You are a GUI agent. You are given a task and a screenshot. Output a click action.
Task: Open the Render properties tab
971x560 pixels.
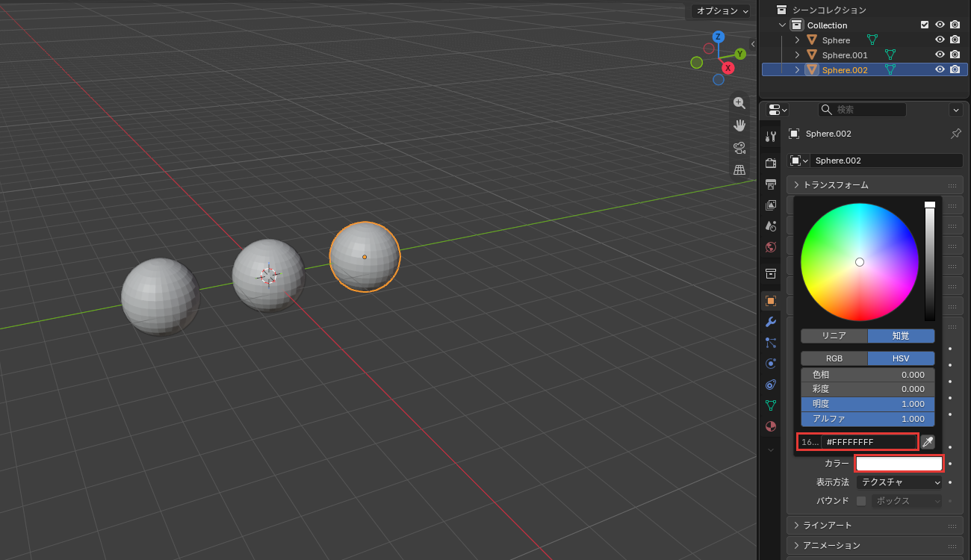(x=771, y=164)
